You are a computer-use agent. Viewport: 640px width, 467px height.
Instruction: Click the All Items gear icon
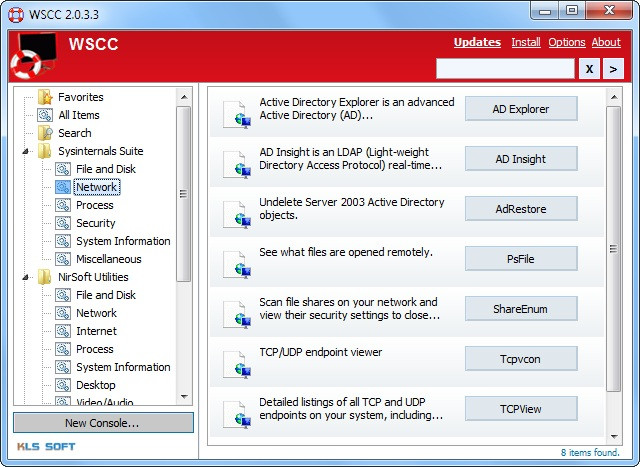point(45,115)
